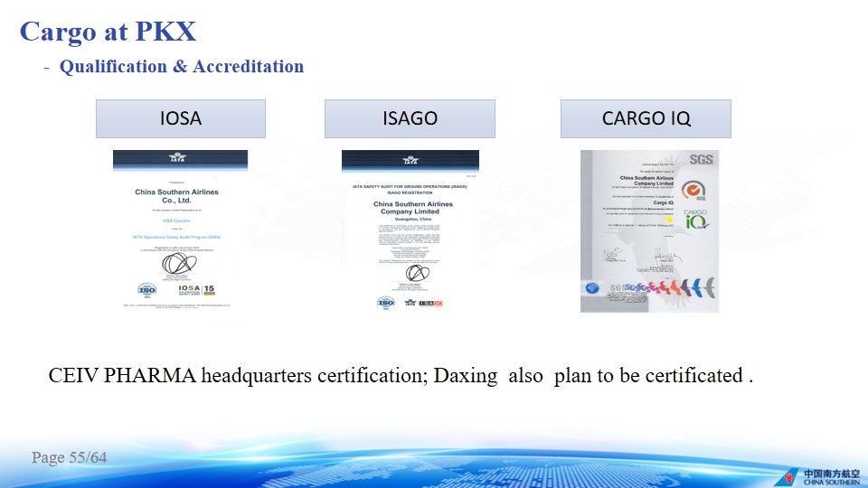This screenshot has width=868, height=488.
Task: Click the China Southern logo
Action: pos(819,476)
